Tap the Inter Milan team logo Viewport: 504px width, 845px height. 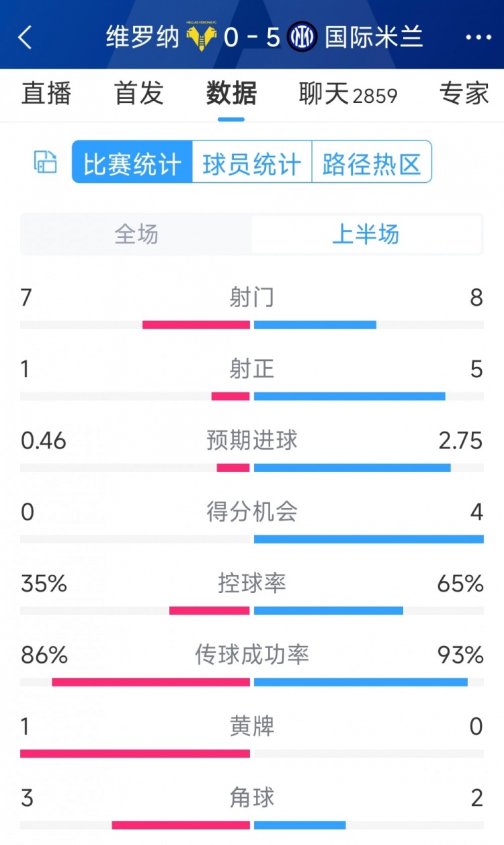point(302,38)
